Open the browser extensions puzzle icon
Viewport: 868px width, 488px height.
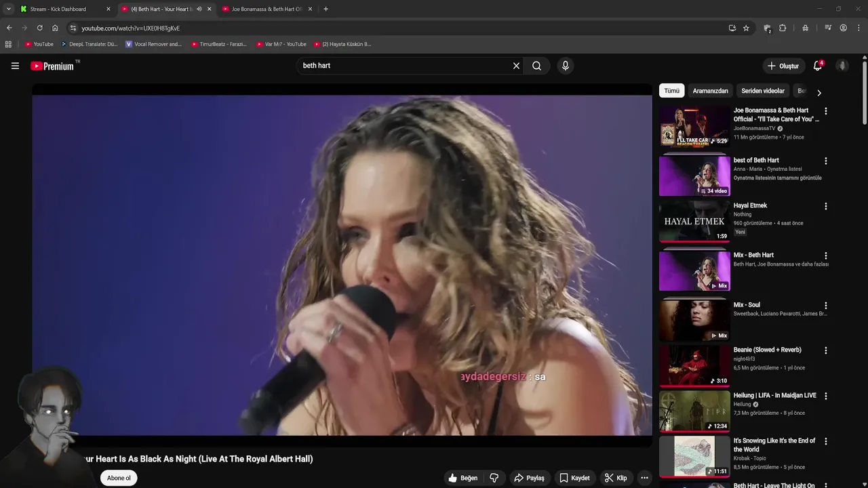click(783, 28)
